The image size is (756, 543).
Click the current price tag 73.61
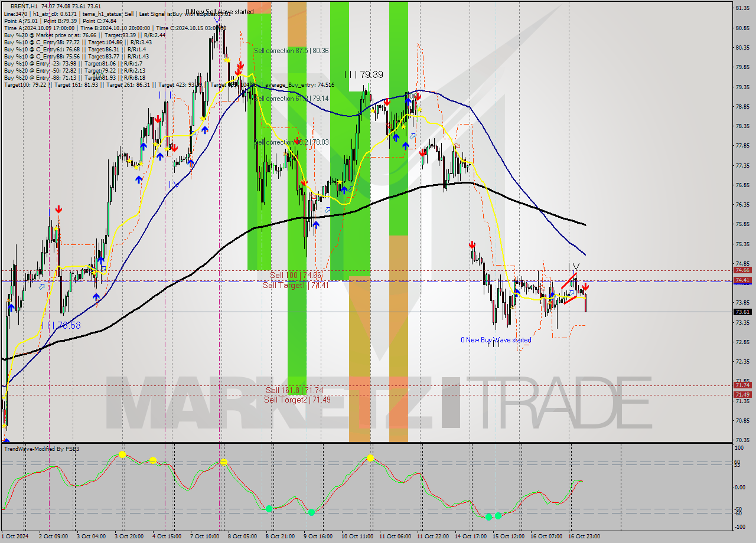742,312
